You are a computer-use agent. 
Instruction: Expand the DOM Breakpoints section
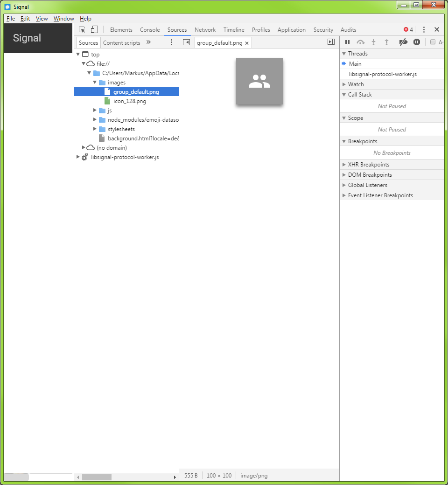tap(392, 175)
